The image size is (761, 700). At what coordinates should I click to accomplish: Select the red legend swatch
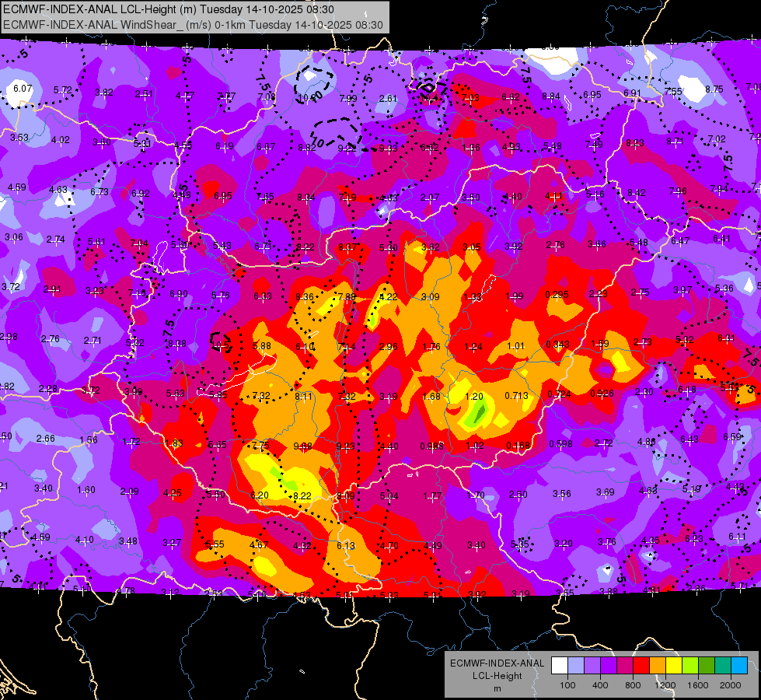(x=641, y=666)
